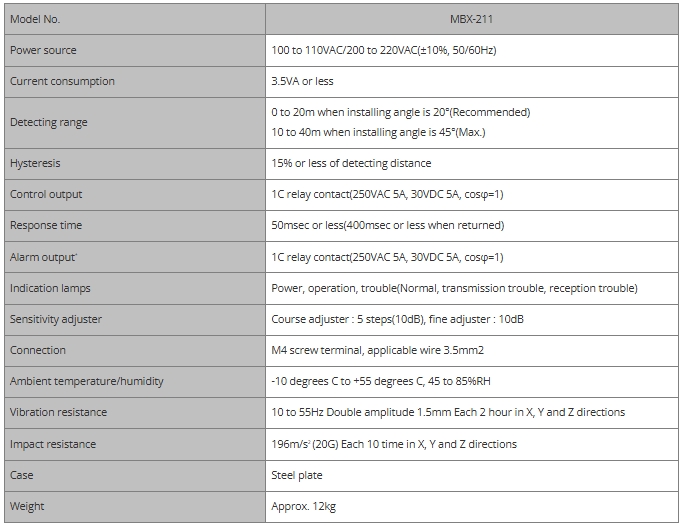Viewport: 683px width, 526px height.
Task: Click the Steel plate case value
Action: pos(297,475)
